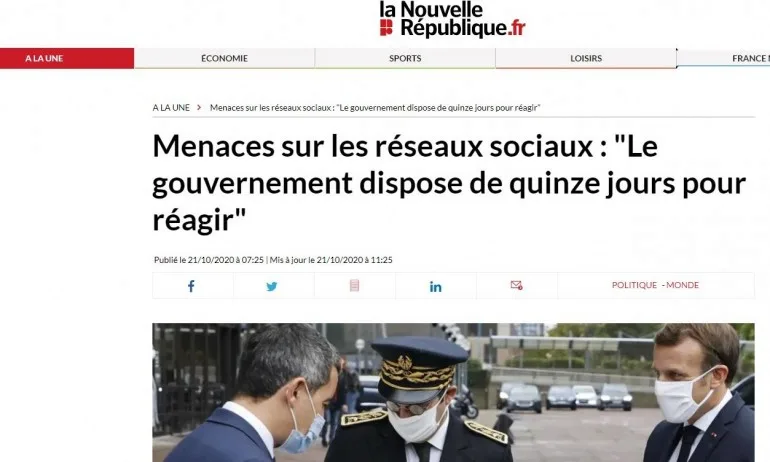770x462 pixels.
Task: Click the publication date line
Action: click(209, 260)
